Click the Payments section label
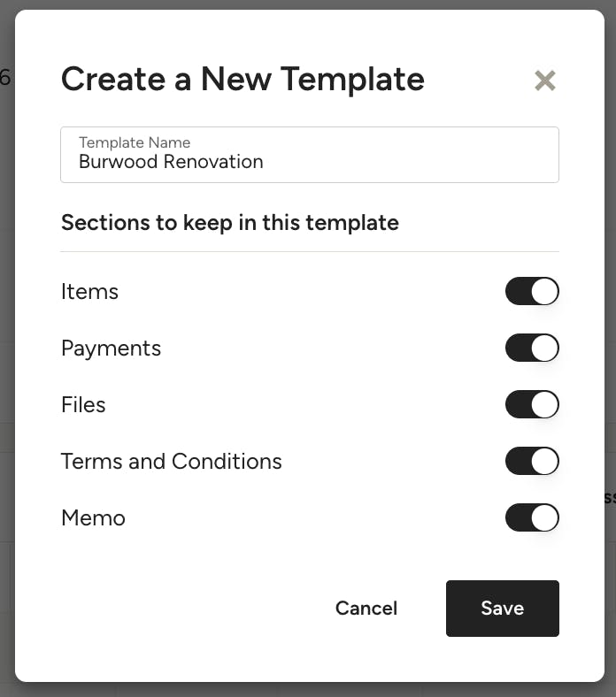Image resolution: width=616 pixels, height=697 pixels. coord(111,348)
